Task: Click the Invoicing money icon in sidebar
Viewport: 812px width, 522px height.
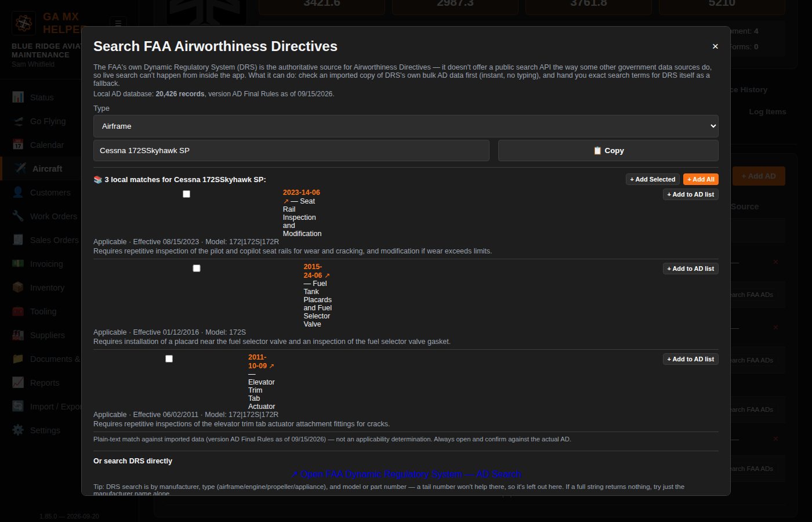Action: point(19,264)
